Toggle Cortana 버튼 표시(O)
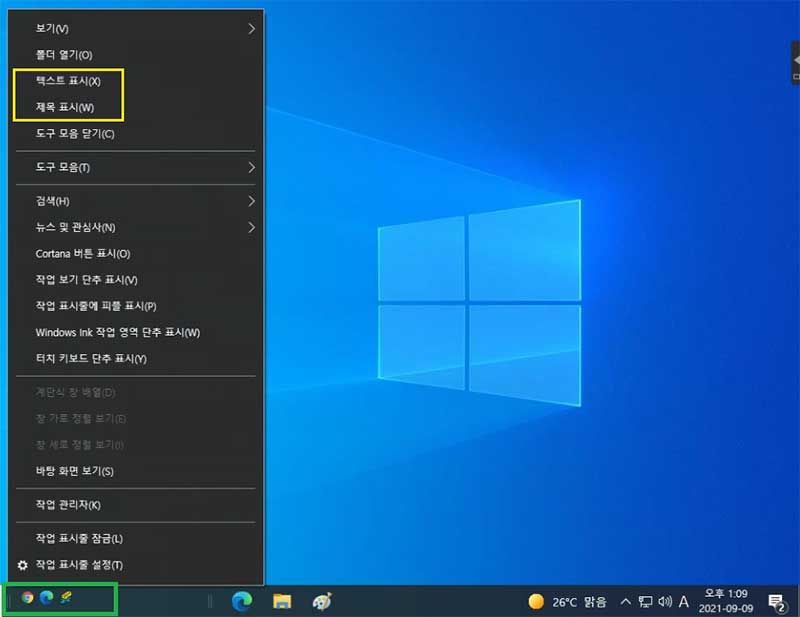This screenshot has height=617, width=800. (x=136, y=254)
